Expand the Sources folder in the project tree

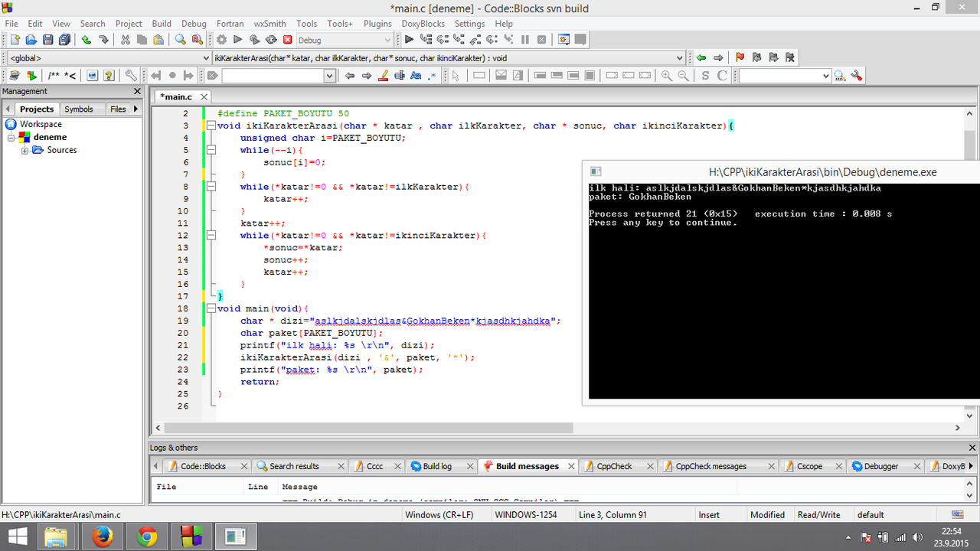[24, 150]
